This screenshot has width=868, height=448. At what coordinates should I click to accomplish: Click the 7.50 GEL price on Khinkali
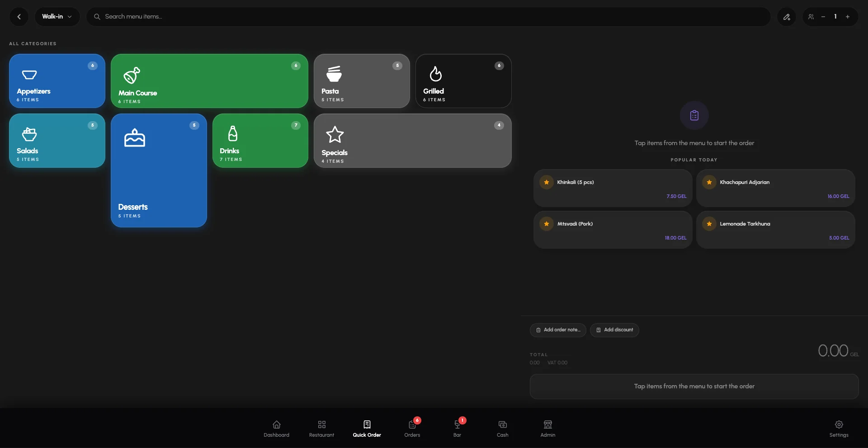pyautogui.click(x=676, y=196)
